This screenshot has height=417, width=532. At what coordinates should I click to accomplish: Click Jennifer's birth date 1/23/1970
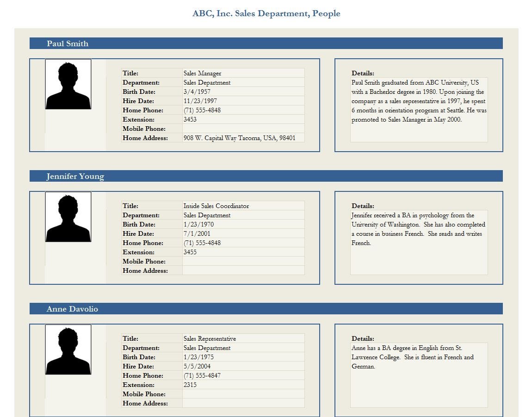tap(198, 224)
